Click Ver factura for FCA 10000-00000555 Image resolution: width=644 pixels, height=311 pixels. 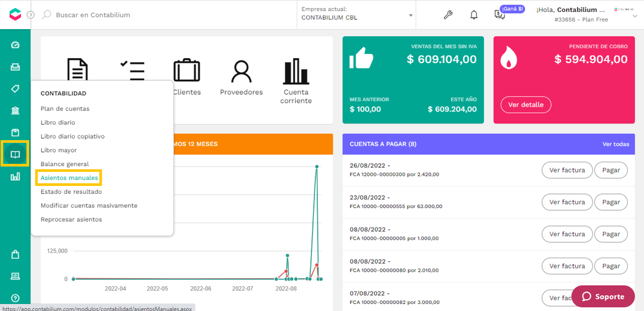[567, 202]
